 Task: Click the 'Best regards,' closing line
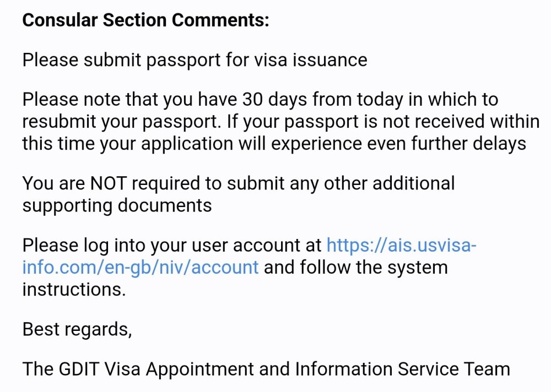click(77, 329)
